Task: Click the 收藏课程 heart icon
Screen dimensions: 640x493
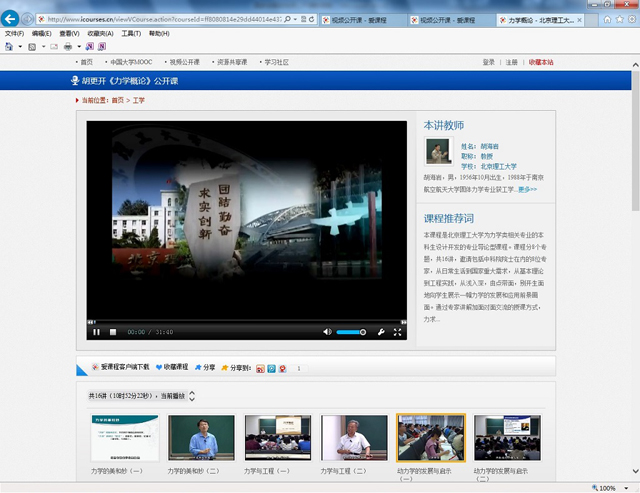Action: tap(159, 367)
